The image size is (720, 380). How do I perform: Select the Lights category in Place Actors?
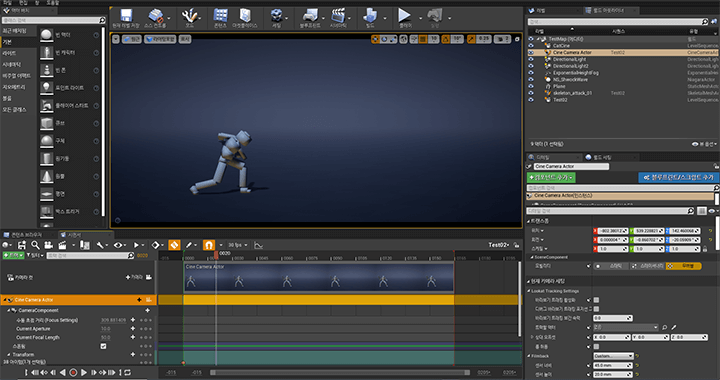pos(9,53)
